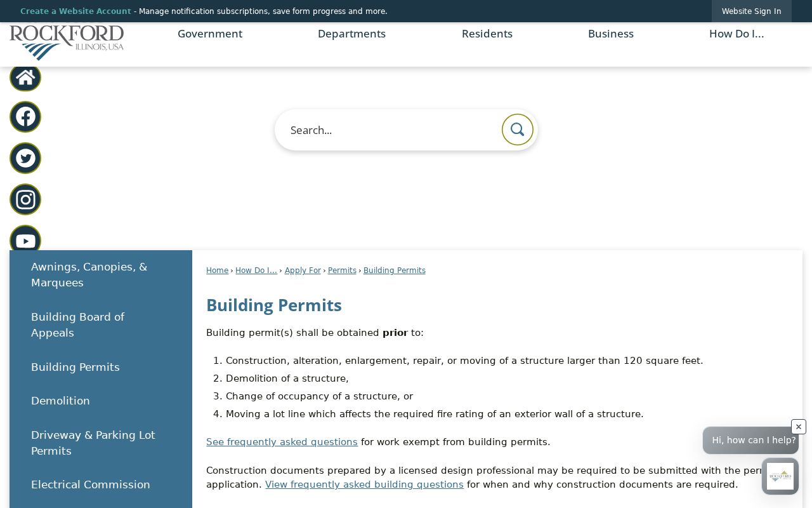Click the Building Permits breadcrumb link
The height and width of the screenshot is (508, 812).
point(395,271)
